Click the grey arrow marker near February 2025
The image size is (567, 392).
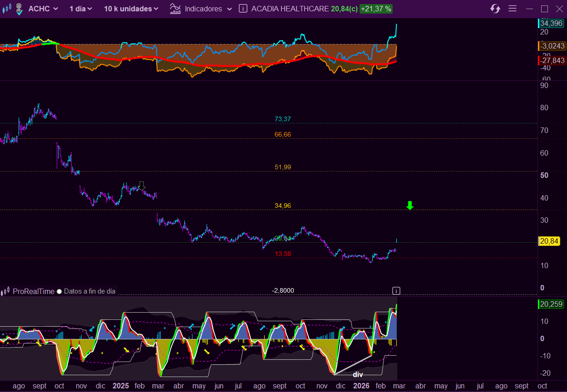[x=142, y=186]
